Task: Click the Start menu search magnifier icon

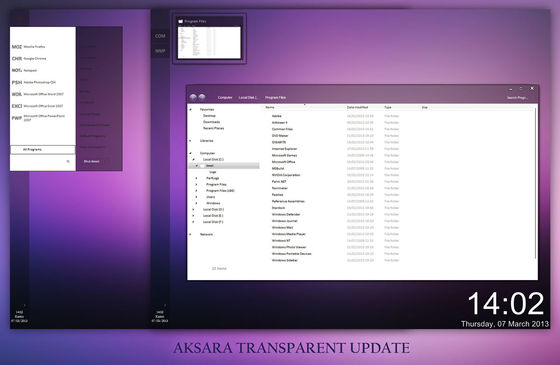Action: [68, 161]
